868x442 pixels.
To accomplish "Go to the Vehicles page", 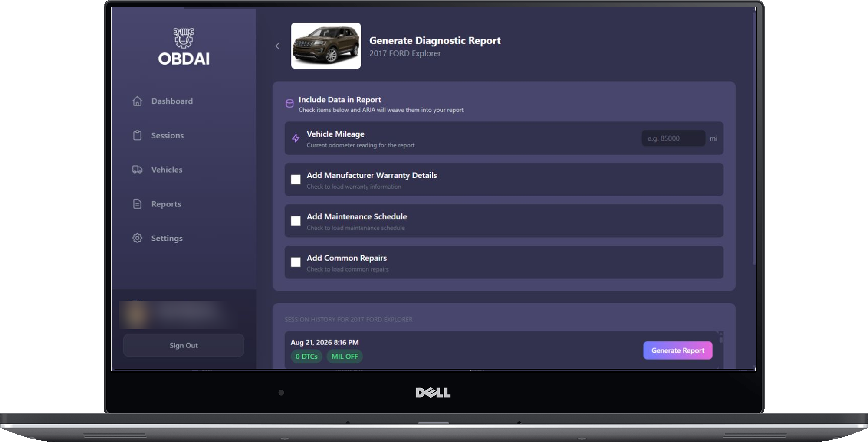I will click(167, 170).
